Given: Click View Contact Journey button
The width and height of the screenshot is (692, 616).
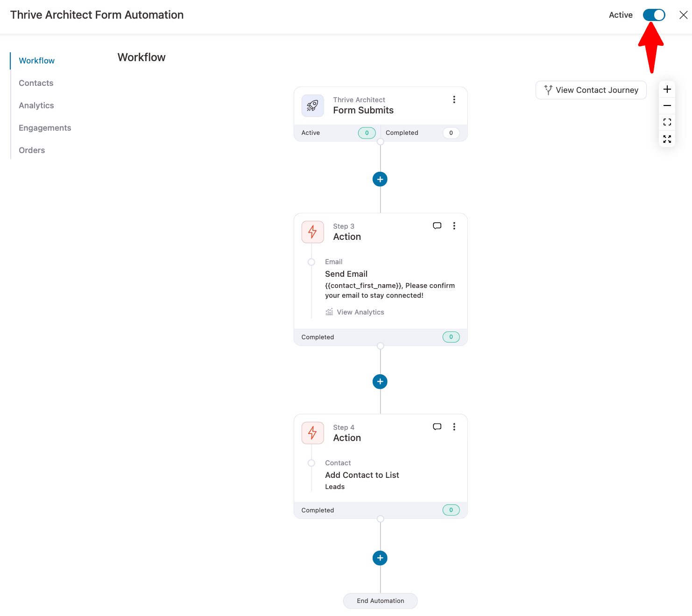Looking at the screenshot, I should (591, 90).
